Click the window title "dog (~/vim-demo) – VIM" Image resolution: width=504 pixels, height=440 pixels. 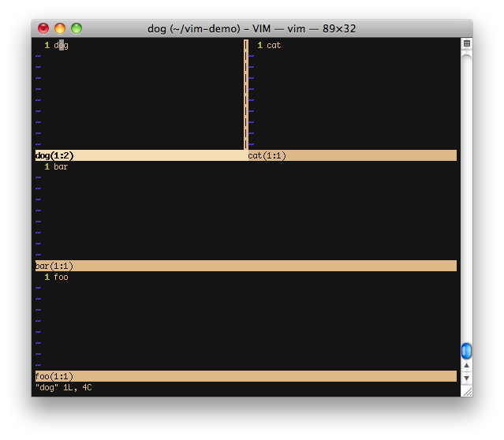tap(209, 28)
